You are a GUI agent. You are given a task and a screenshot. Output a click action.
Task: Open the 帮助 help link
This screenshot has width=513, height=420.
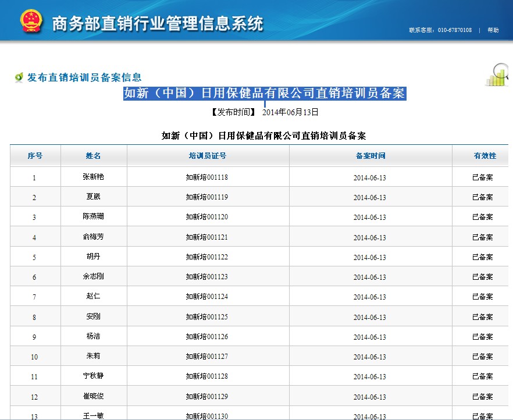[493, 30]
